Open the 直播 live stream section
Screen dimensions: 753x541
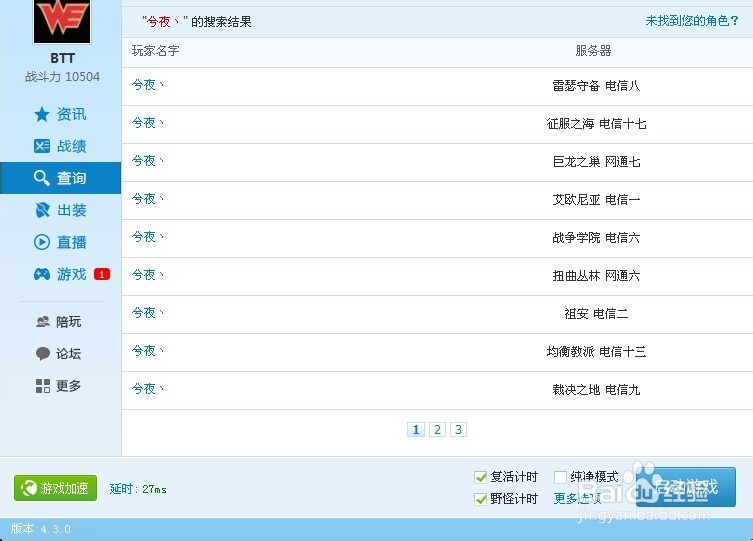coord(71,242)
